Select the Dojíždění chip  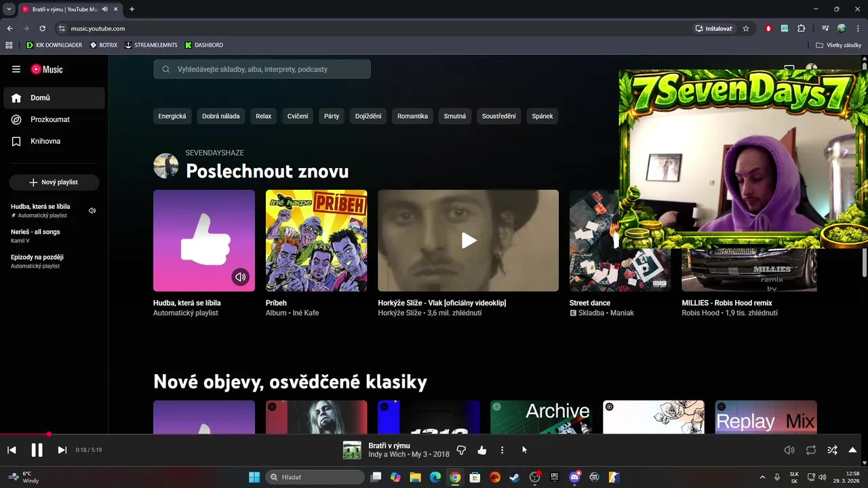pyautogui.click(x=368, y=116)
